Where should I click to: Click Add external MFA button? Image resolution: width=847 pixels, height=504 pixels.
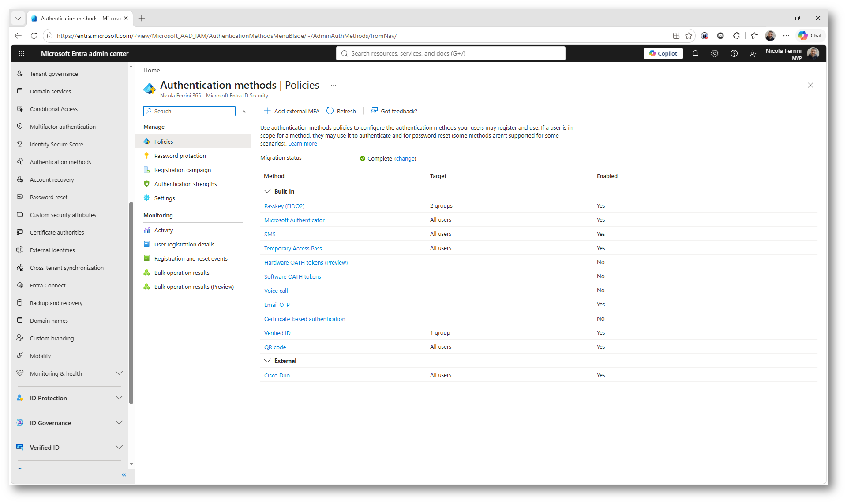292,111
